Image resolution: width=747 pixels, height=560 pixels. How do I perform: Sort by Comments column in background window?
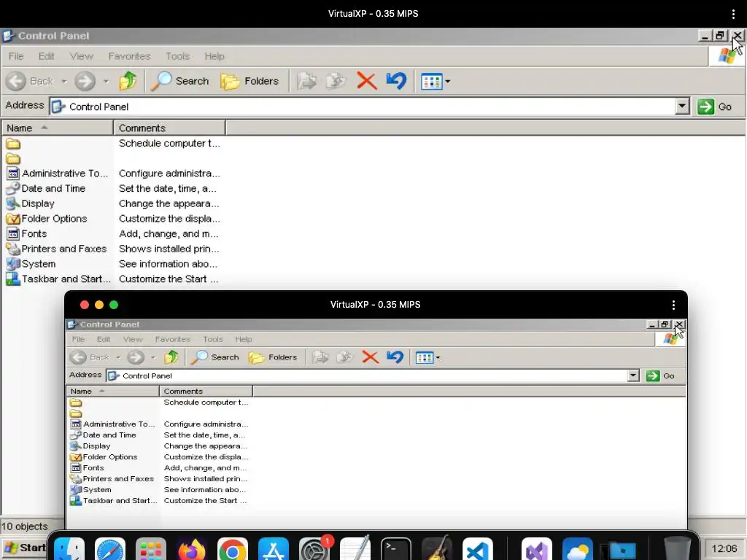(169, 128)
